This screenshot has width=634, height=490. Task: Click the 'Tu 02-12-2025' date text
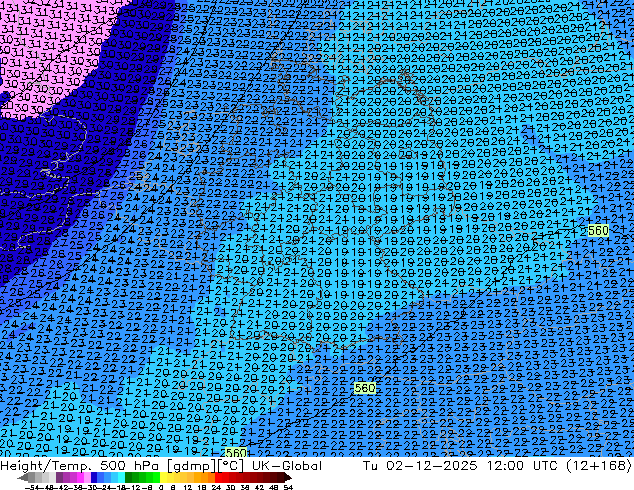coord(420,465)
